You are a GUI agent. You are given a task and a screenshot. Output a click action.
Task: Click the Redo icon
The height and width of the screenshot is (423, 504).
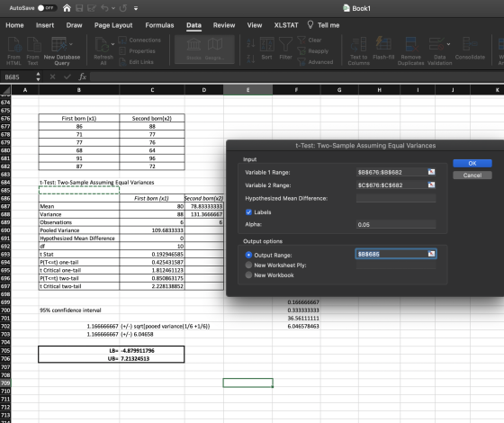(123, 8)
